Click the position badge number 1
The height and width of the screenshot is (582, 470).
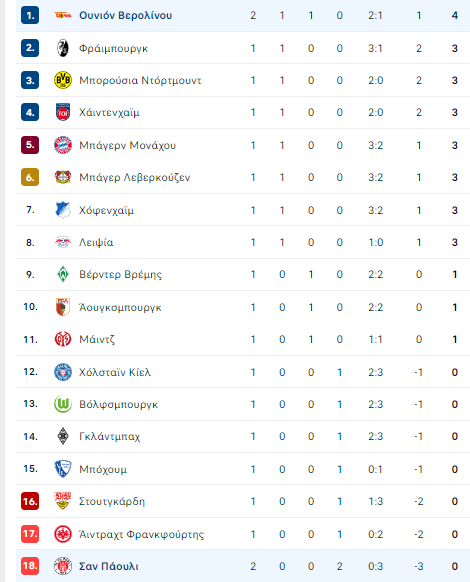(x=30, y=15)
